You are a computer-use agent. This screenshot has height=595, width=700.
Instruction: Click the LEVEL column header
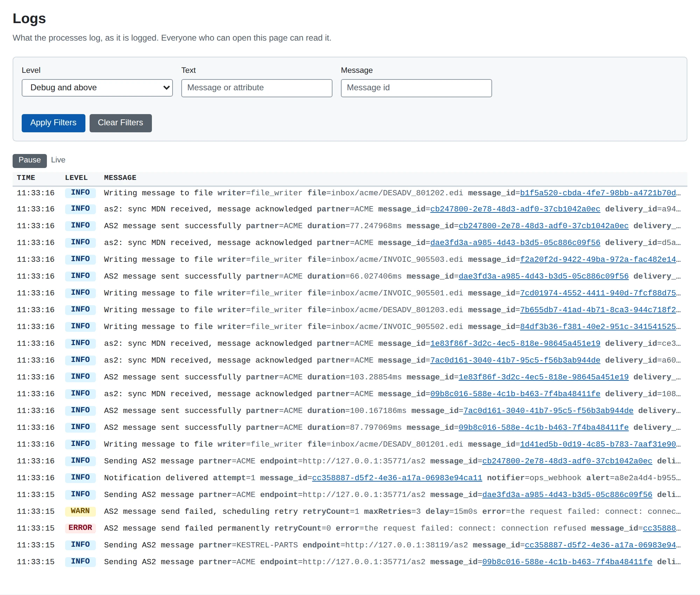coord(76,178)
